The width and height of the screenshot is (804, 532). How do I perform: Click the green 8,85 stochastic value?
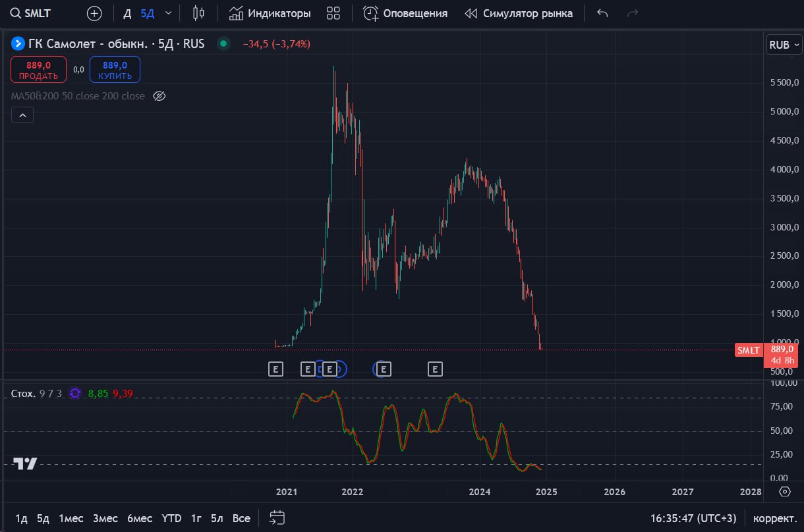click(x=98, y=393)
